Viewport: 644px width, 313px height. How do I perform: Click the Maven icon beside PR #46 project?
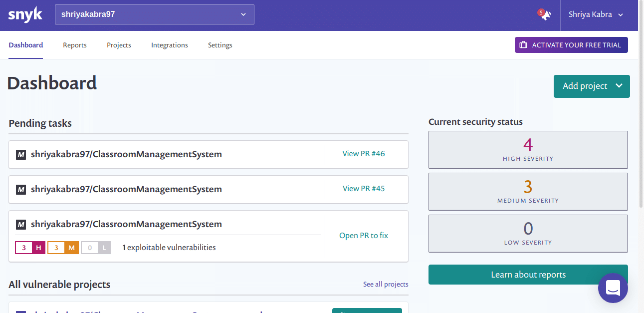tap(21, 155)
